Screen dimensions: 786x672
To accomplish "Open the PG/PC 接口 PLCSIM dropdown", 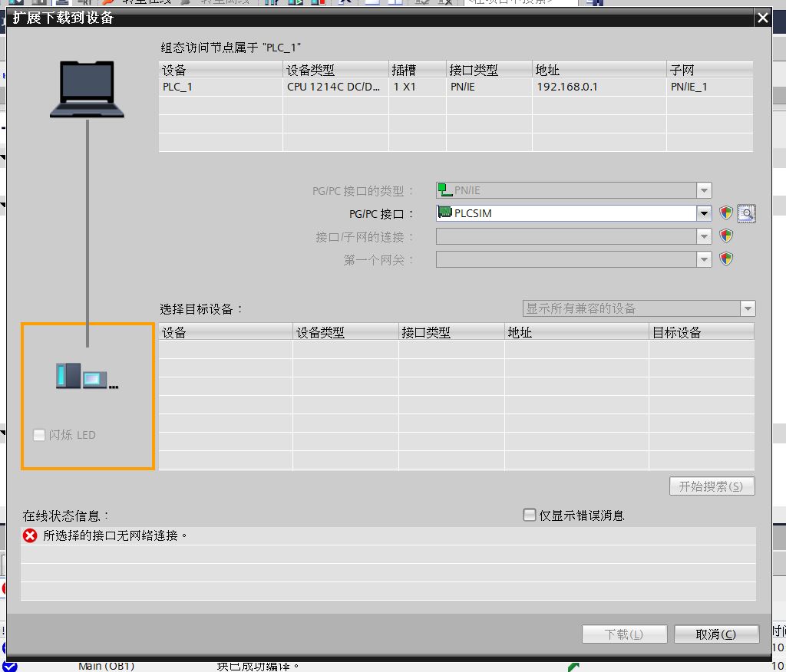I will [x=703, y=213].
